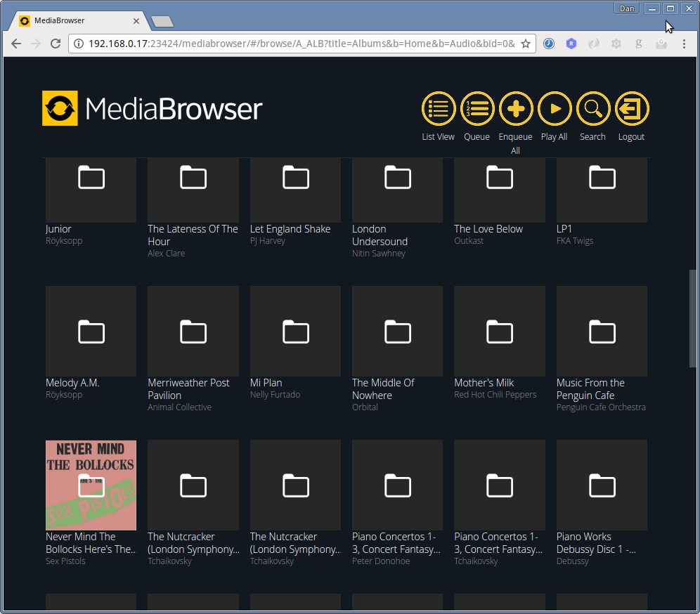The height and width of the screenshot is (614, 700).
Task: Click the purple R extension icon
Action: tap(571, 44)
